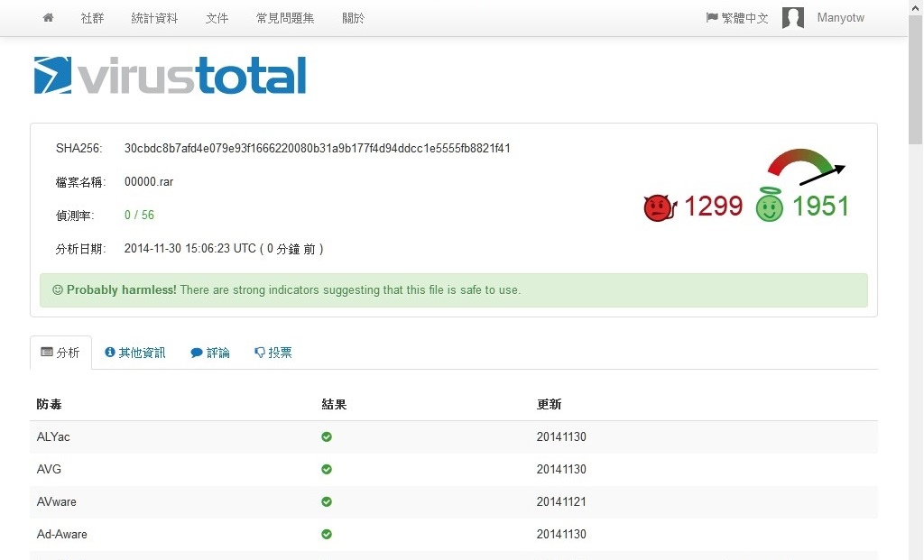Viewport: 924px width, 560px height.
Task: Click ALYac update date 20141130
Action: 561,437
